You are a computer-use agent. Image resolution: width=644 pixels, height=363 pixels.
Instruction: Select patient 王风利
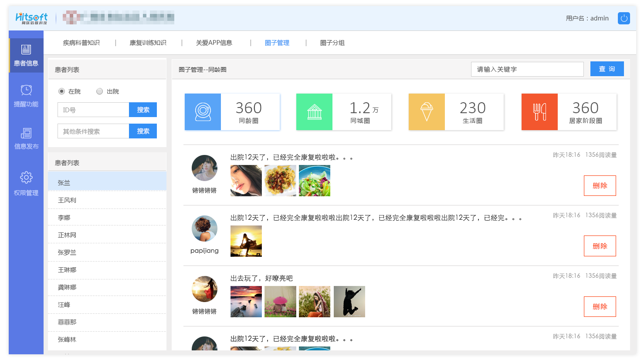pyautogui.click(x=107, y=200)
